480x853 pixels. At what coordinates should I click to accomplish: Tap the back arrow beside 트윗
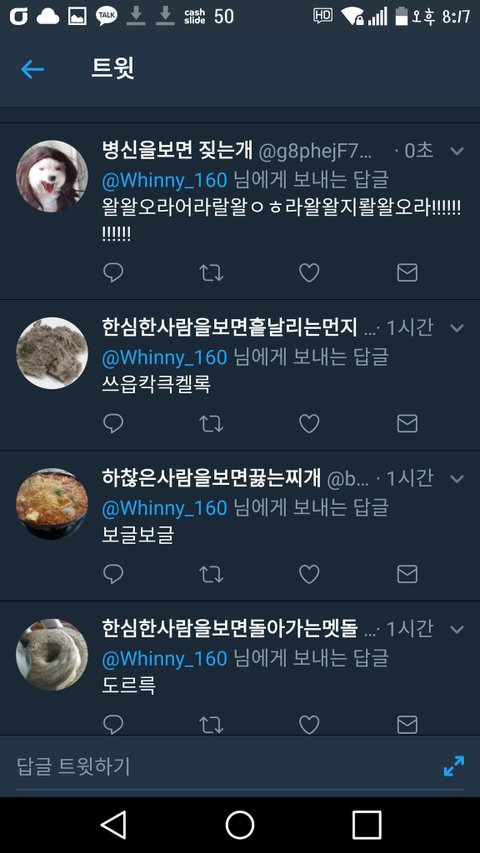pyautogui.click(x=32, y=70)
